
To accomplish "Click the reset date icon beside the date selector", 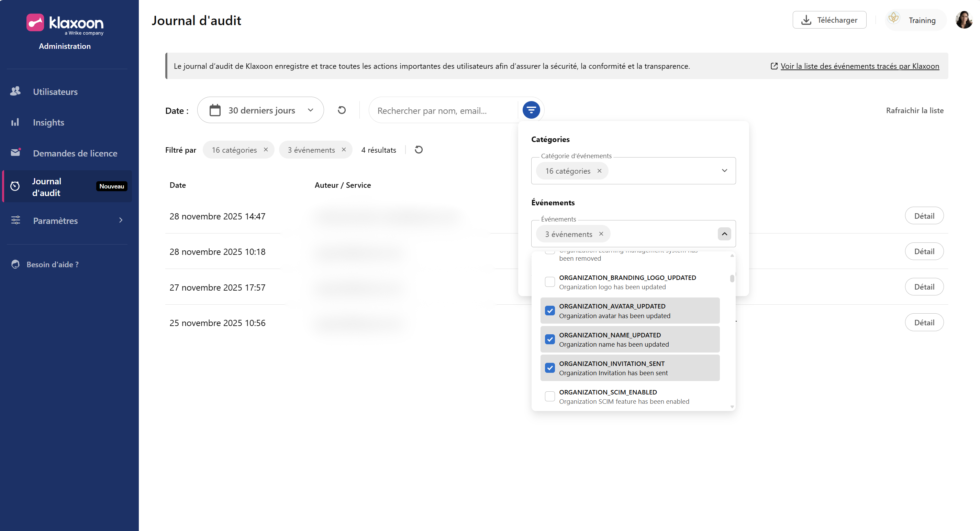I will (x=342, y=110).
